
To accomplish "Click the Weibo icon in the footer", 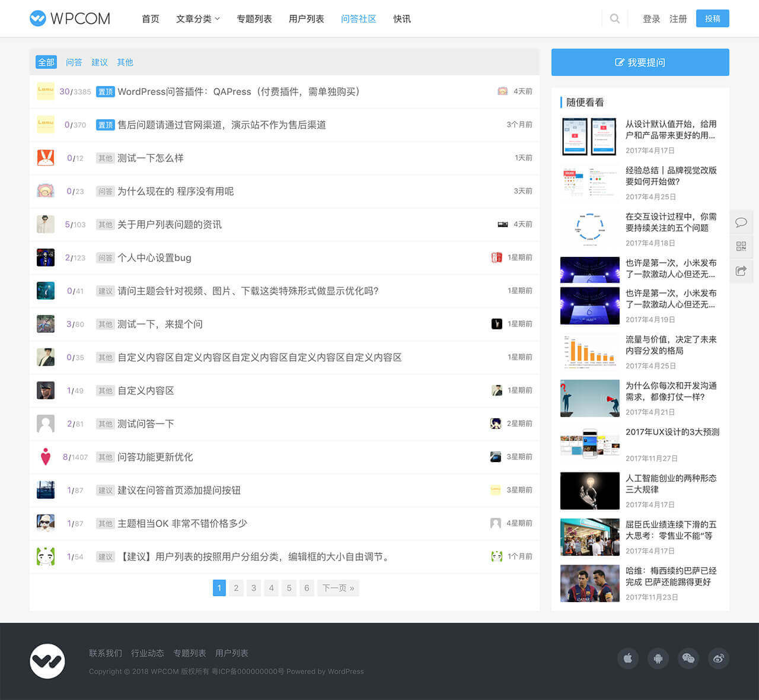I will coord(719,658).
